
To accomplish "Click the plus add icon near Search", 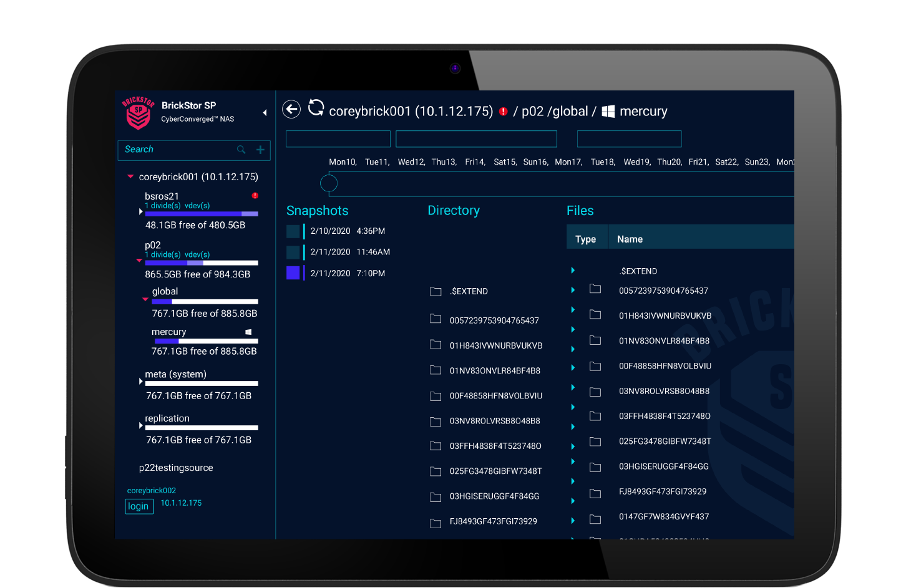I will click(260, 150).
